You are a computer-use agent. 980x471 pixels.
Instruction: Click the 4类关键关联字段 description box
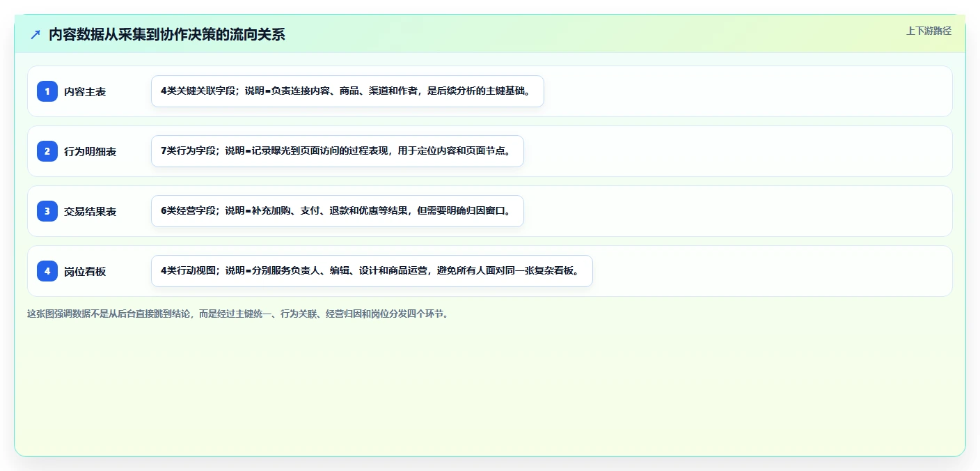point(347,91)
